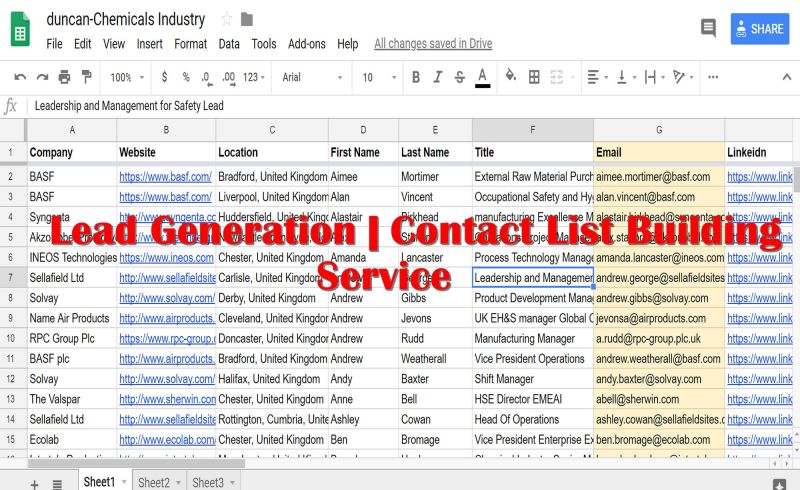Open the File menu

pos(54,44)
